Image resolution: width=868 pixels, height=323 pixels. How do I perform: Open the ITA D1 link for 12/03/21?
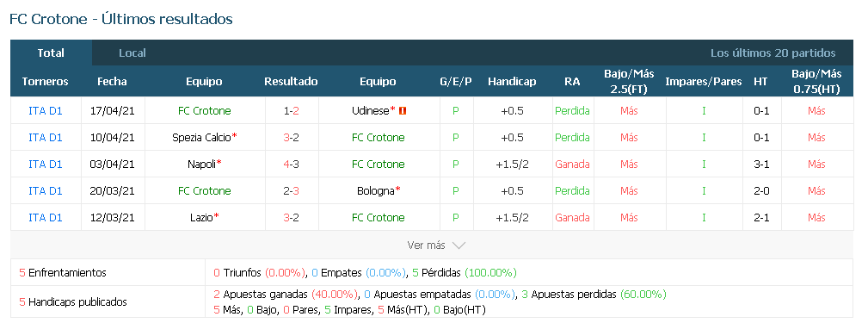[46, 217]
